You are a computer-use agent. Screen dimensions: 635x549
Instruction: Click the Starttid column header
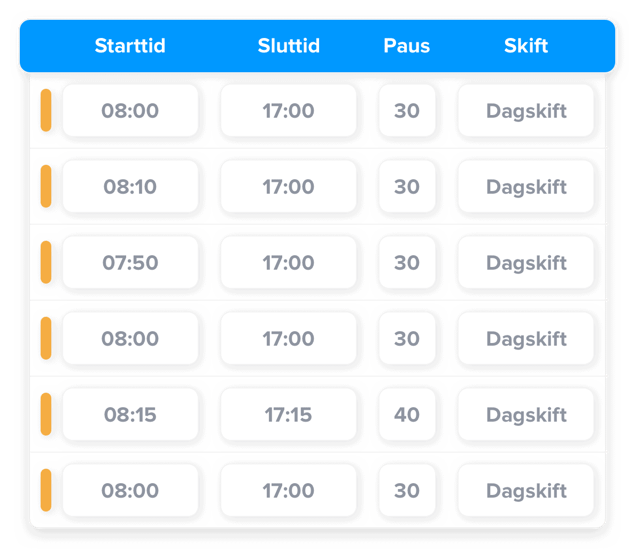point(130,46)
